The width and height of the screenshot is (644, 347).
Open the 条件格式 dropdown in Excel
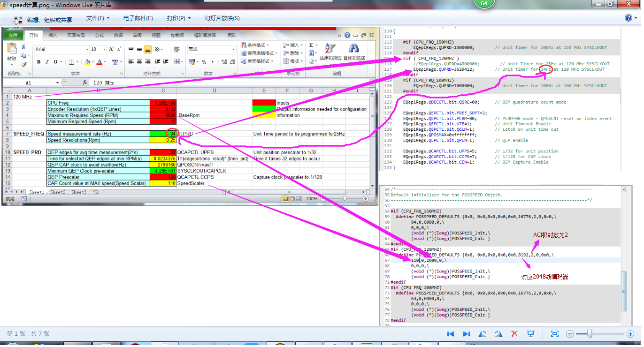(256, 45)
